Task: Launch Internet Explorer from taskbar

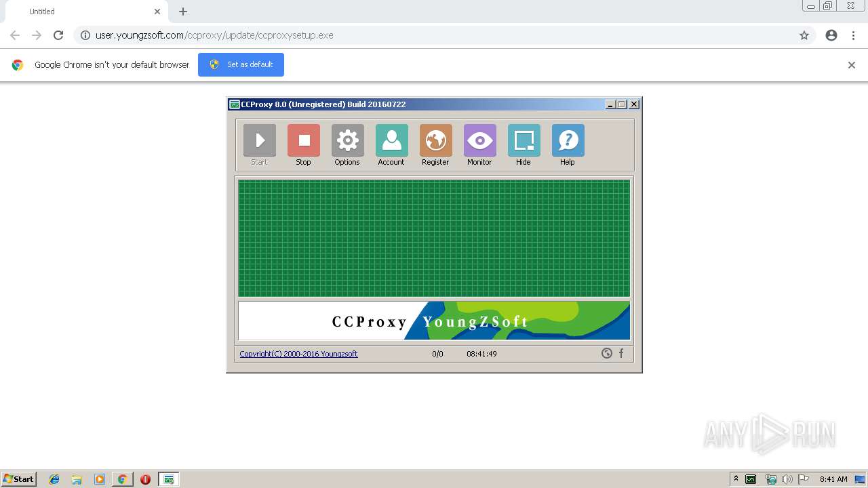Action: [x=54, y=479]
